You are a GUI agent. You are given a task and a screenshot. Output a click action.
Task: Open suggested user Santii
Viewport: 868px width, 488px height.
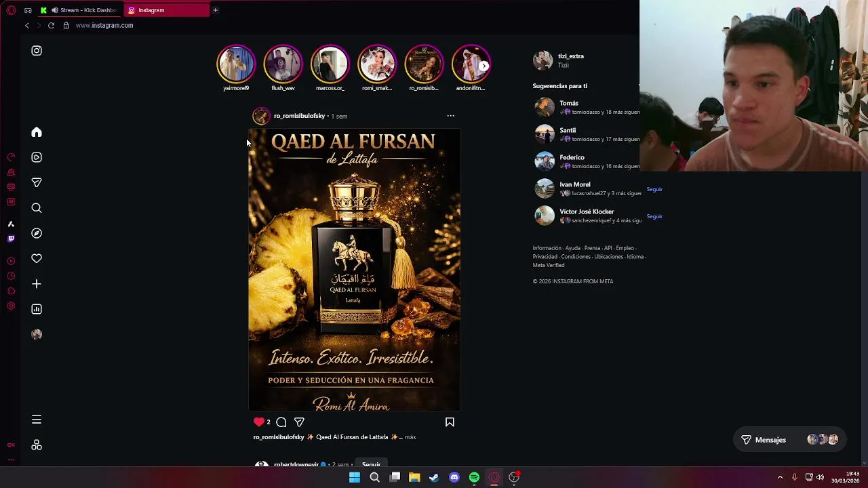click(568, 130)
